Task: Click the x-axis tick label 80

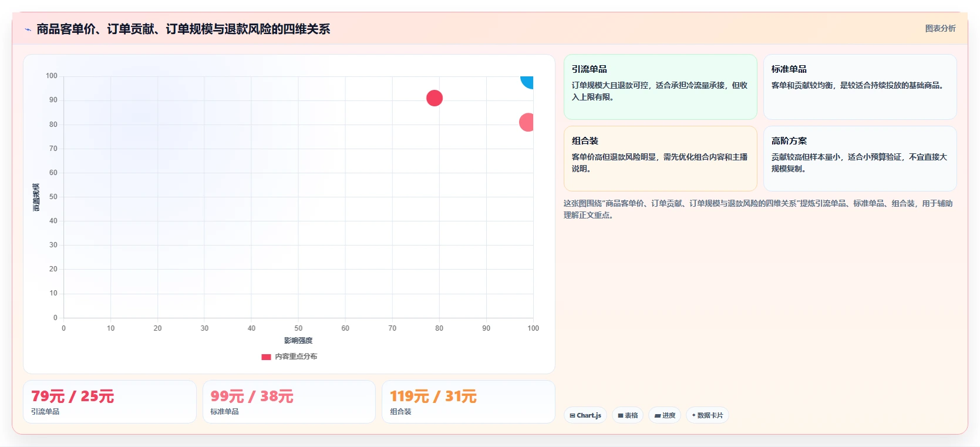Action: coord(439,328)
